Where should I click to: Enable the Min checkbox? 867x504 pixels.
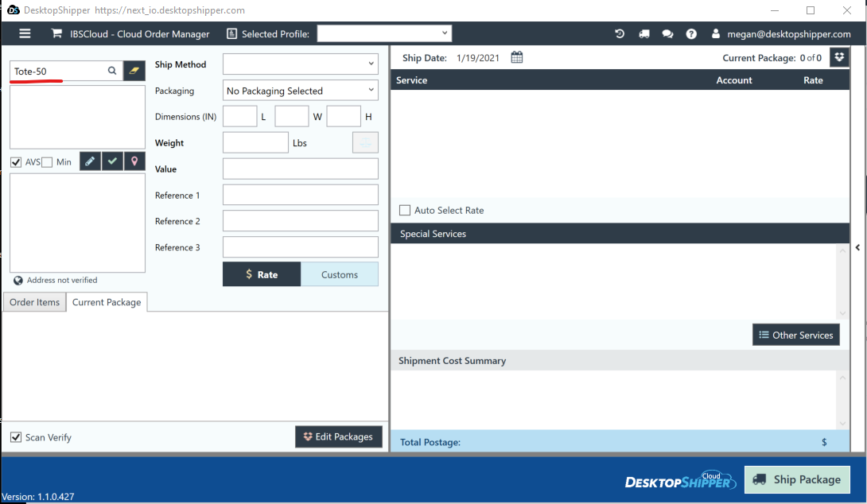point(47,162)
